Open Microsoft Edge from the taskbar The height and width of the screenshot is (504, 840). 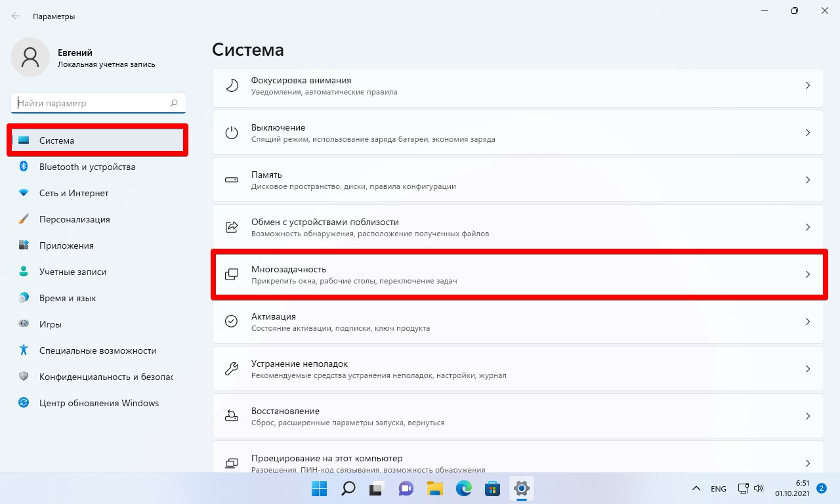pyautogui.click(x=464, y=488)
